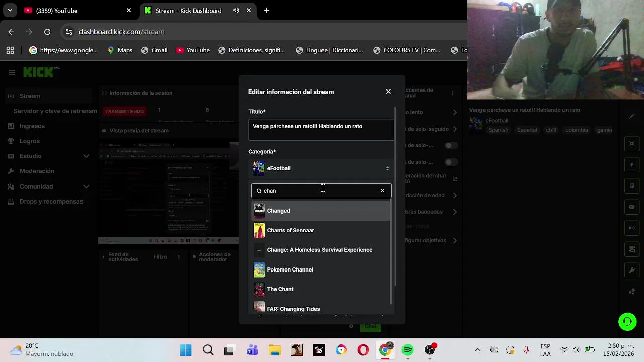Viewport: 644px width, 362px height.
Task: Switch to the YouTube browser tab
Action: pyautogui.click(x=76, y=10)
